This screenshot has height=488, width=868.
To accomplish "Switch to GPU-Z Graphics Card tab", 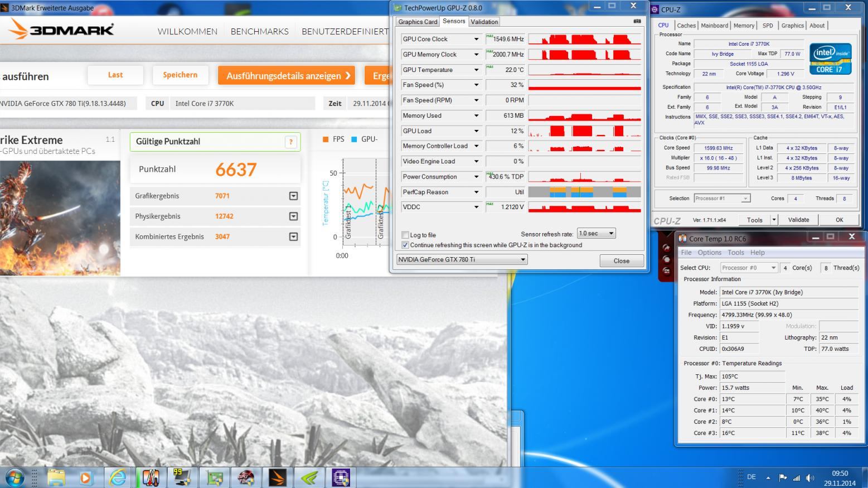I will click(x=418, y=22).
